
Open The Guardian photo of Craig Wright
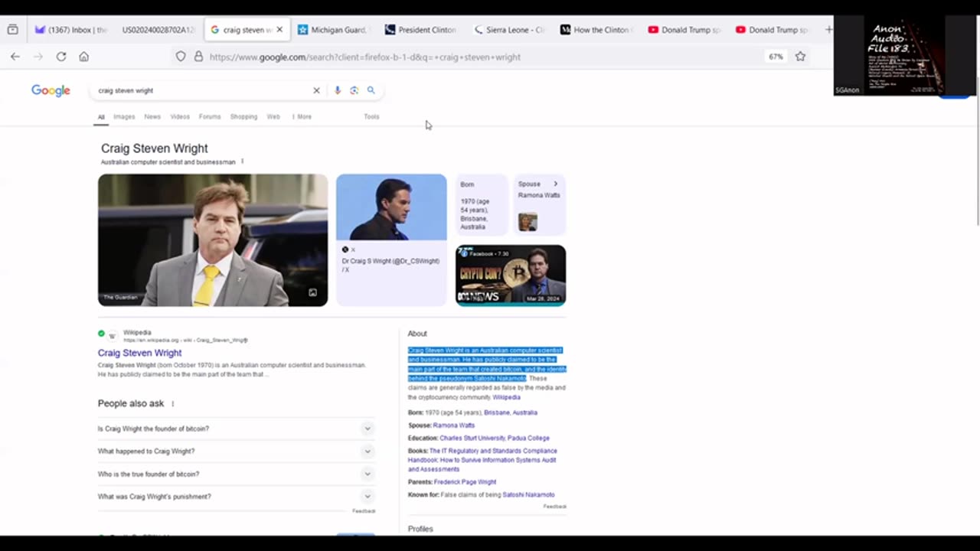pyautogui.click(x=213, y=240)
